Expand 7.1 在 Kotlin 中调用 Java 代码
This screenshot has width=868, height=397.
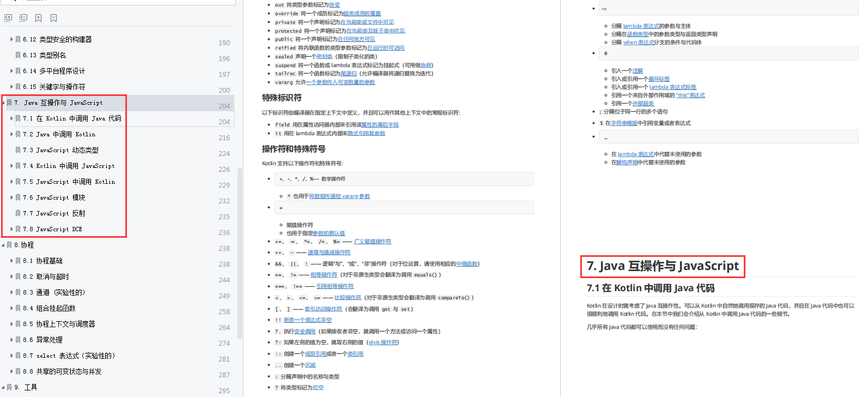click(x=11, y=118)
